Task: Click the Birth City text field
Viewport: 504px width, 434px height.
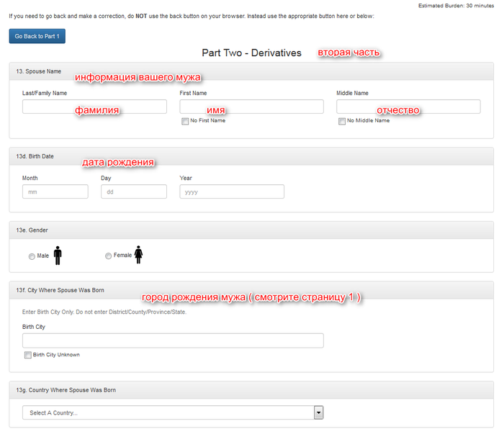Action: (173, 340)
